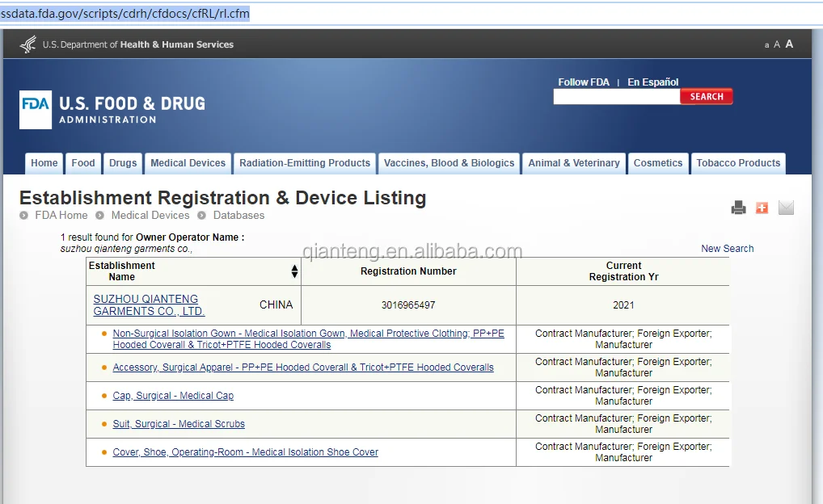The height and width of the screenshot is (504, 823).
Task: Click Establishment Registration & Device Listing heading
Action: 222,198
